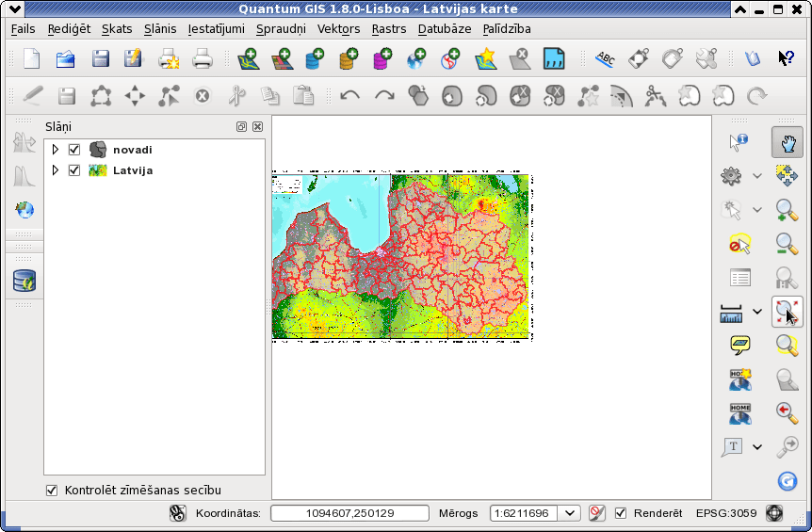Toggle mouse extents display icon
Viewport: 812px width, 532px height.
click(x=178, y=513)
